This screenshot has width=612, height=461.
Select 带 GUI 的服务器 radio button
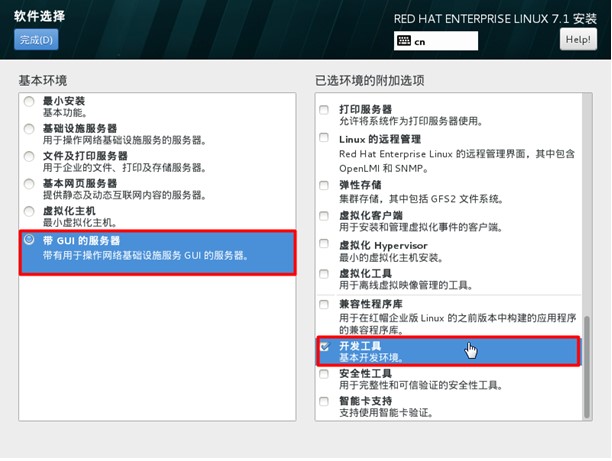tap(29, 241)
